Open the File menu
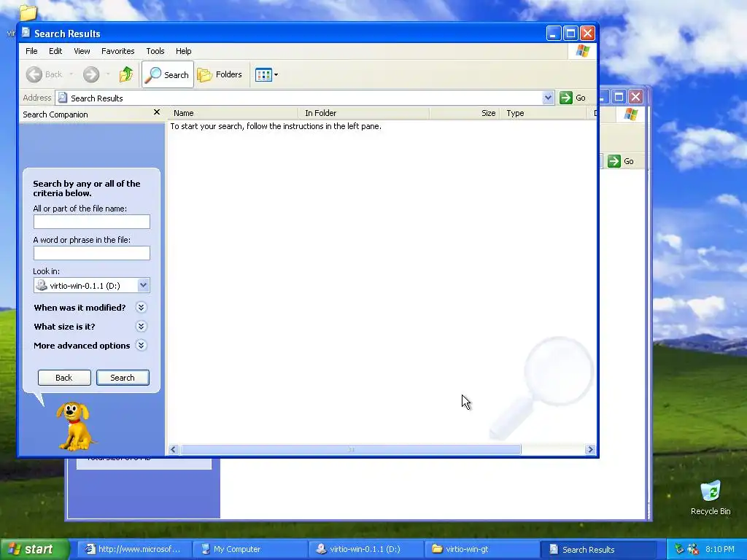747x560 pixels. coord(31,51)
